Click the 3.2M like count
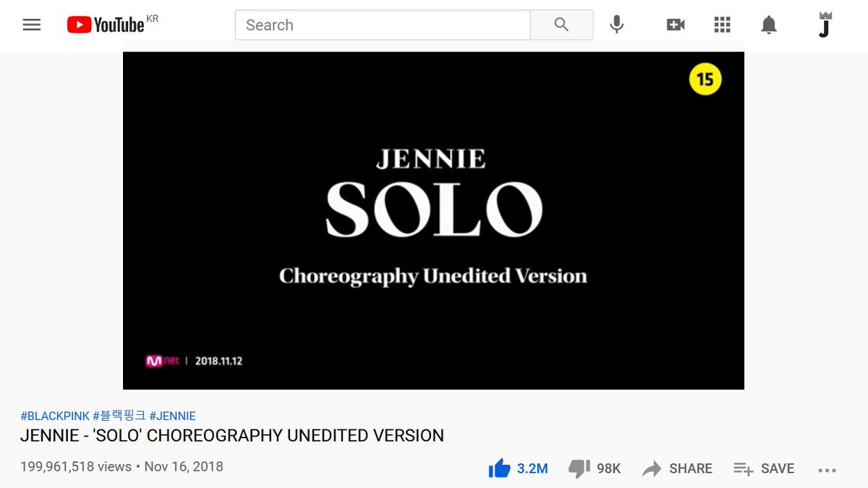This screenshot has width=868, height=488. click(532, 468)
